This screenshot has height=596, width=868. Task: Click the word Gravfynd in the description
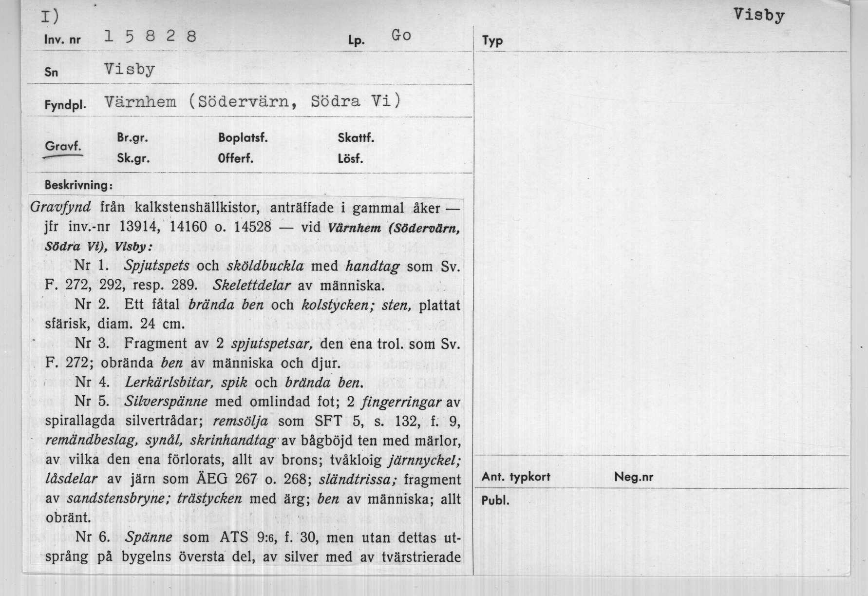point(60,208)
